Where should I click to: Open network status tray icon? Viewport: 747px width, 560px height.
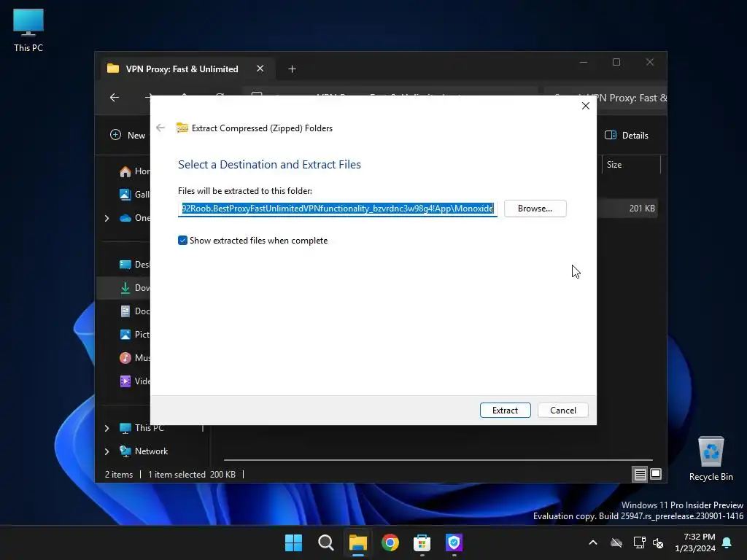[639, 542]
